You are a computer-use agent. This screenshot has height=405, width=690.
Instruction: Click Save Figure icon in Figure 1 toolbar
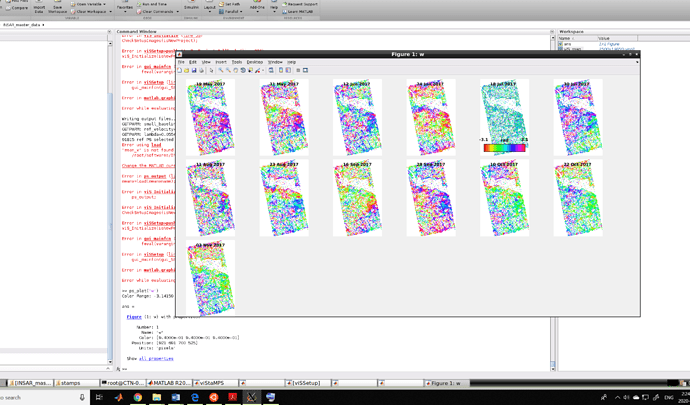pyautogui.click(x=194, y=70)
